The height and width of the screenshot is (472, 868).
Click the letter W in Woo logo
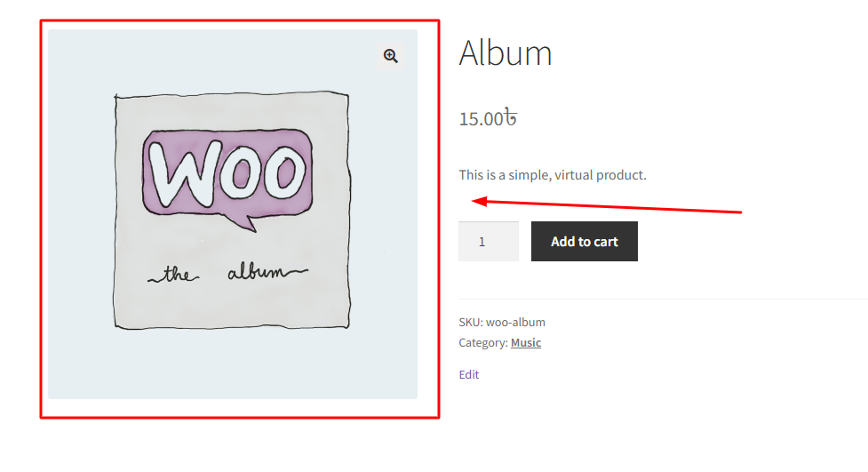coord(180,173)
